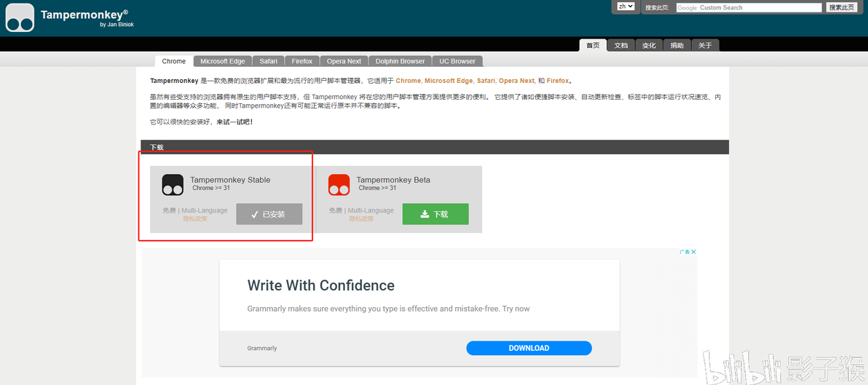
Task: Click the blue DOWNLOAD Grammarly button
Action: point(529,348)
